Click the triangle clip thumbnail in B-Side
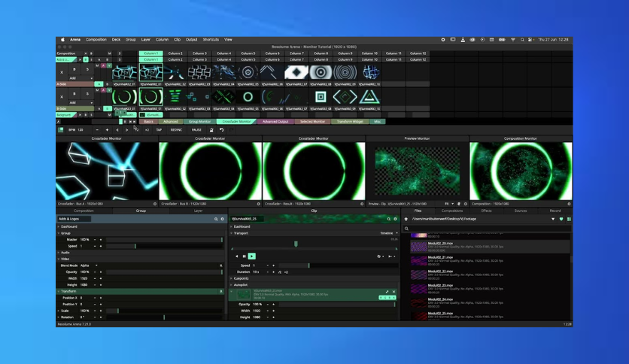This screenshot has height=364, width=629. pyautogui.click(x=369, y=97)
